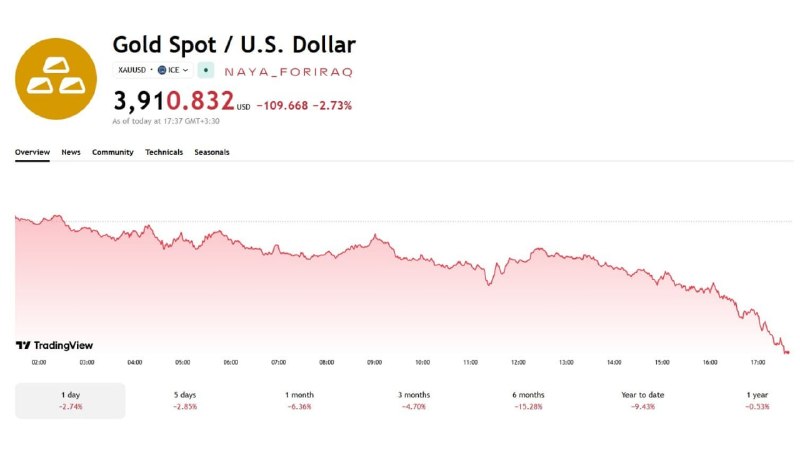
Task: Switch to the News tab
Action: point(71,152)
